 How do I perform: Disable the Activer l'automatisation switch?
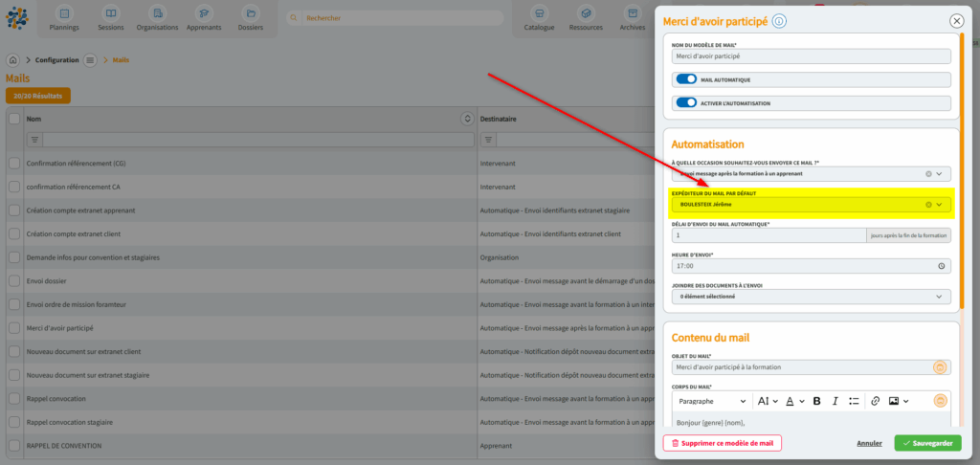click(x=685, y=103)
